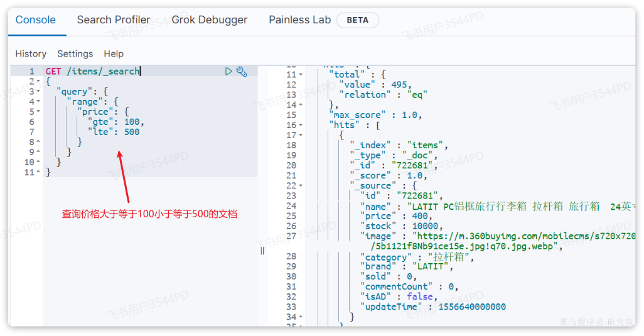Click the "relation" : "eq" line
Image resolution: width=644 pixels, height=336 pixels.
point(383,95)
